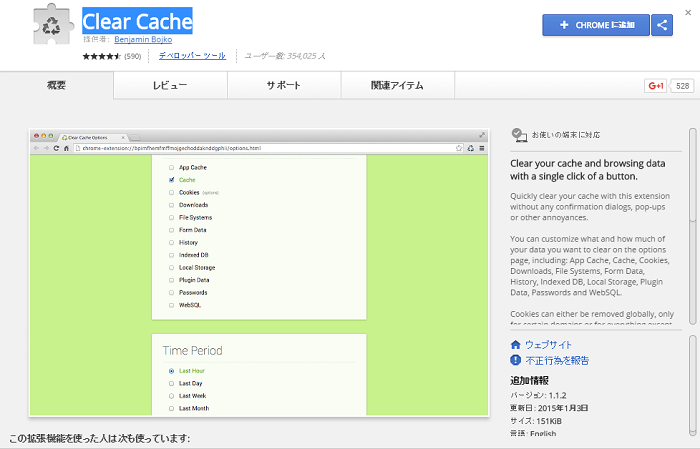700x449 pixels.
Task: Click the Clear Cache puzzle-piece extension icon
Action: [x=53, y=25]
